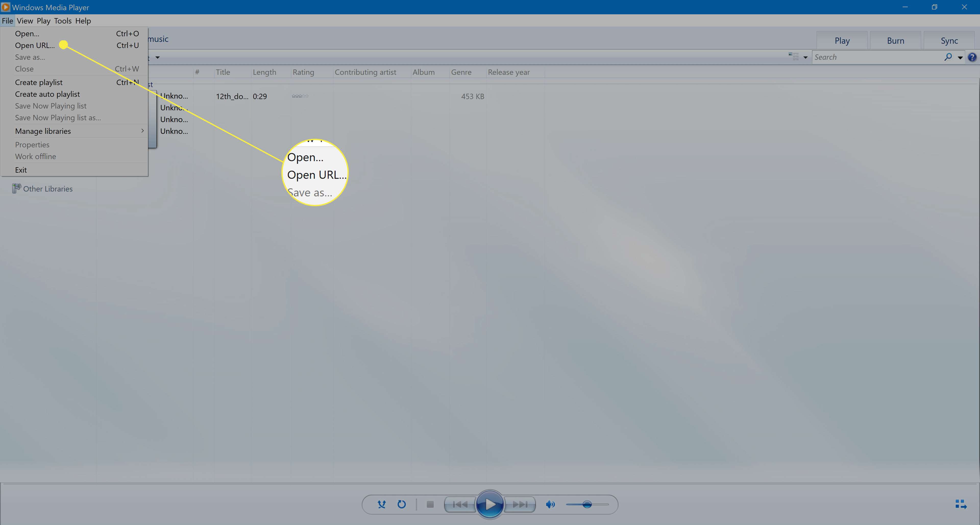This screenshot has height=525, width=980.
Task: Set star rating for the 12th_do... track
Action: (300, 96)
